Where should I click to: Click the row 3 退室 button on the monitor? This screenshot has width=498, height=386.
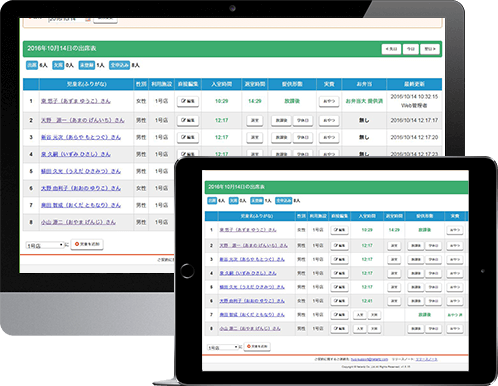coord(255,137)
